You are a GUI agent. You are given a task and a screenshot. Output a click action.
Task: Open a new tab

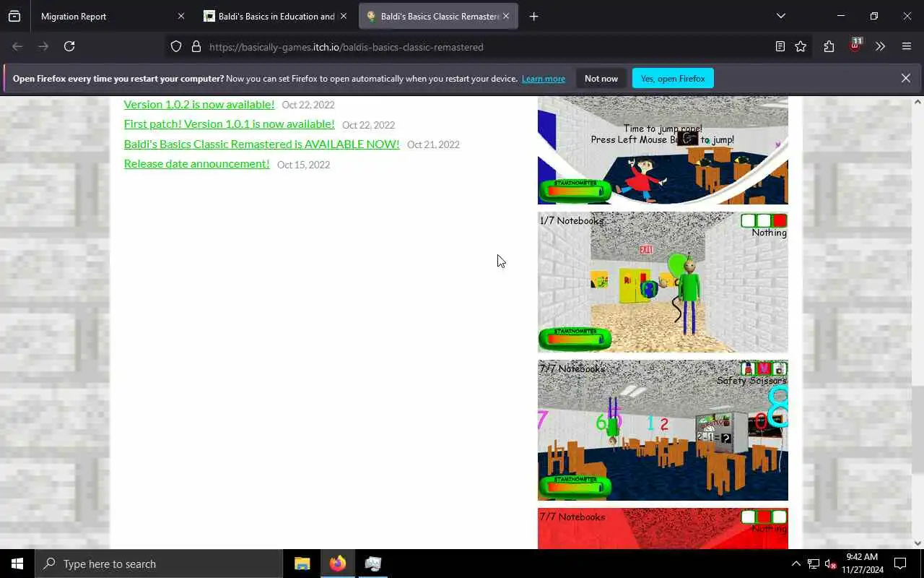tap(533, 16)
